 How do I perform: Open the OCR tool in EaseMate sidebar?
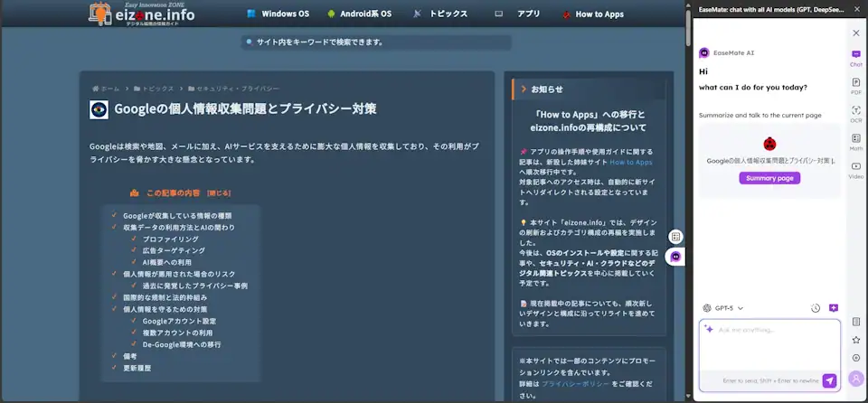coord(856,114)
